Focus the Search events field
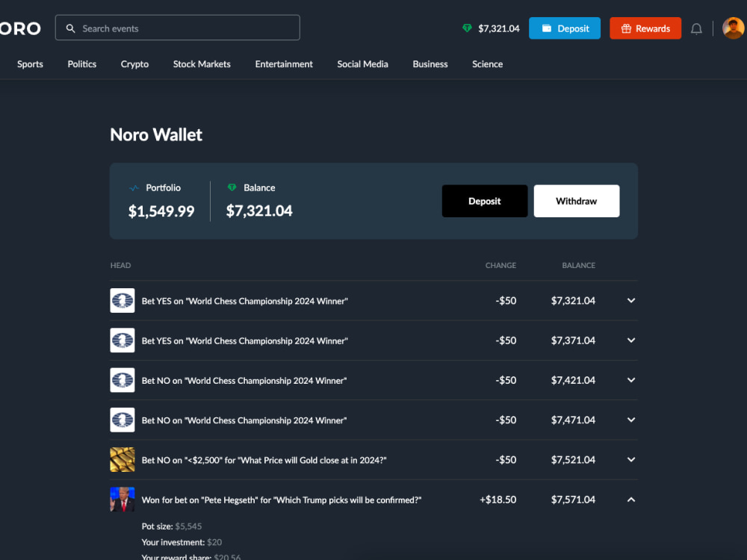 pos(178,28)
